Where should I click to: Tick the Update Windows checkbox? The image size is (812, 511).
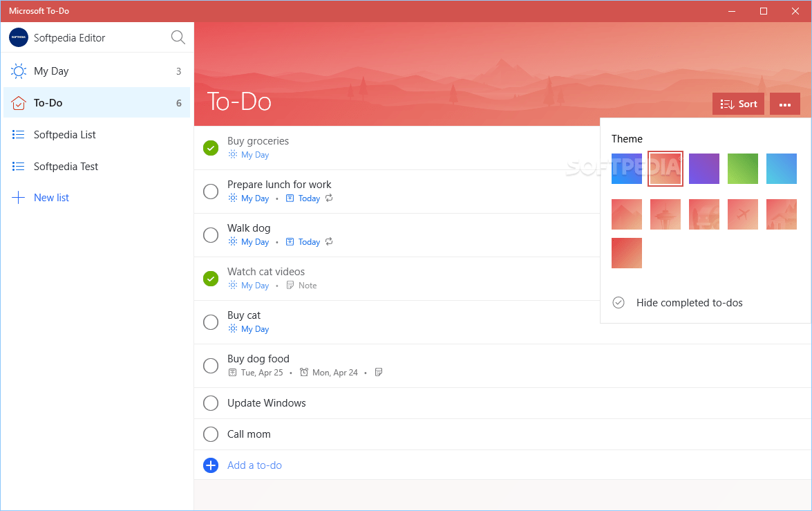pos(211,403)
